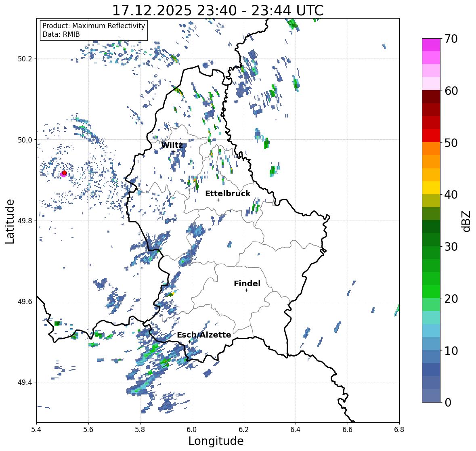
Task: Click the Ettelbruck station label
Action: pyautogui.click(x=228, y=193)
